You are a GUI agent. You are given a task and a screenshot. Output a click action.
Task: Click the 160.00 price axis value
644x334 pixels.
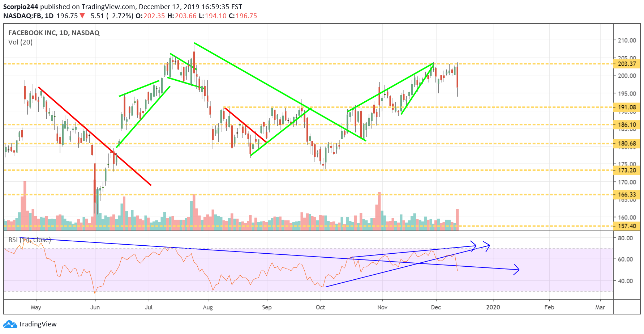(627, 217)
